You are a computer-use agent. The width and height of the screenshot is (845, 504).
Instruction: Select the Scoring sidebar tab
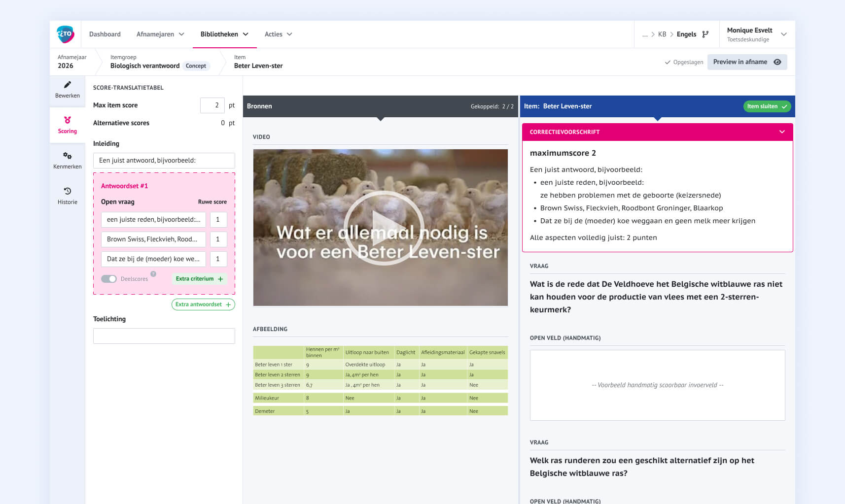pos(68,125)
